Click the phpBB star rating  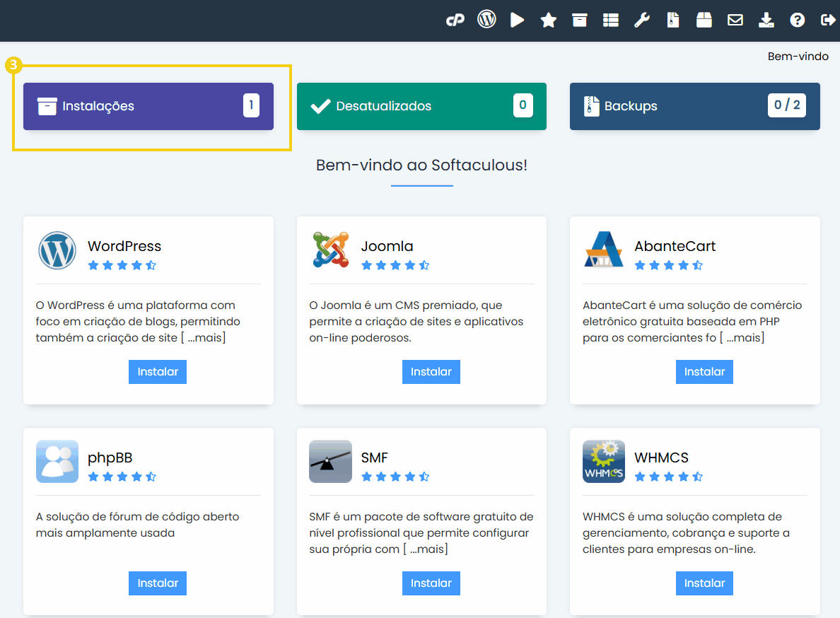122,477
